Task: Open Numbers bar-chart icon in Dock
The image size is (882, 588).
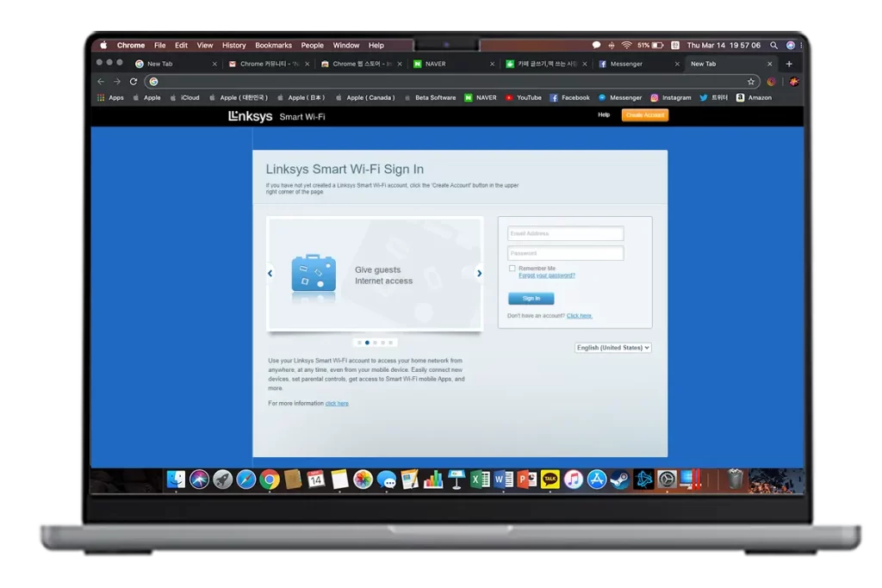Action: point(433,480)
